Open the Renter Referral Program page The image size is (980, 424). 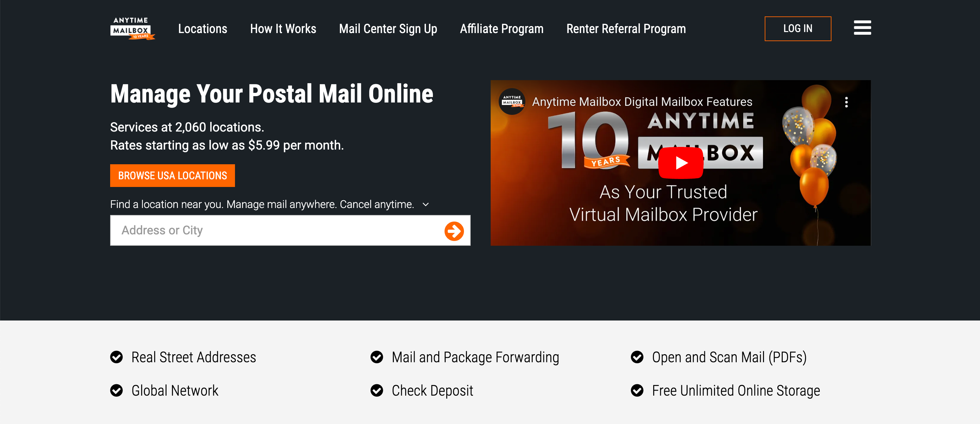(x=626, y=29)
